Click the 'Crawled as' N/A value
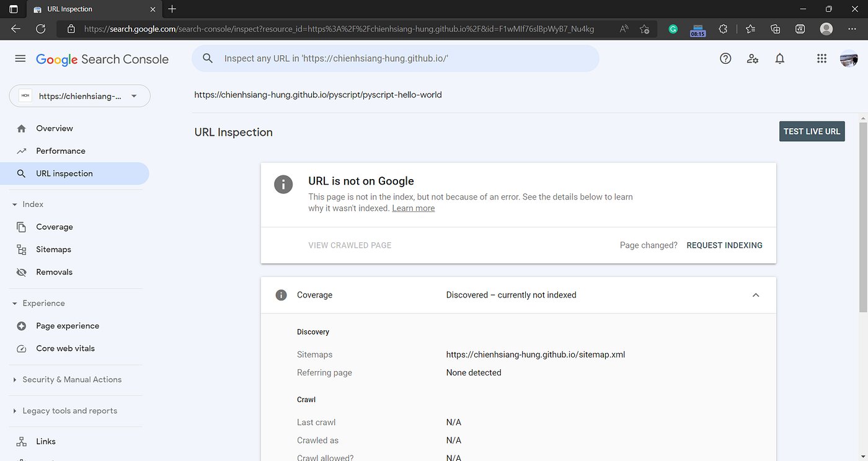This screenshot has width=868, height=461. pyautogui.click(x=454, y=440)
